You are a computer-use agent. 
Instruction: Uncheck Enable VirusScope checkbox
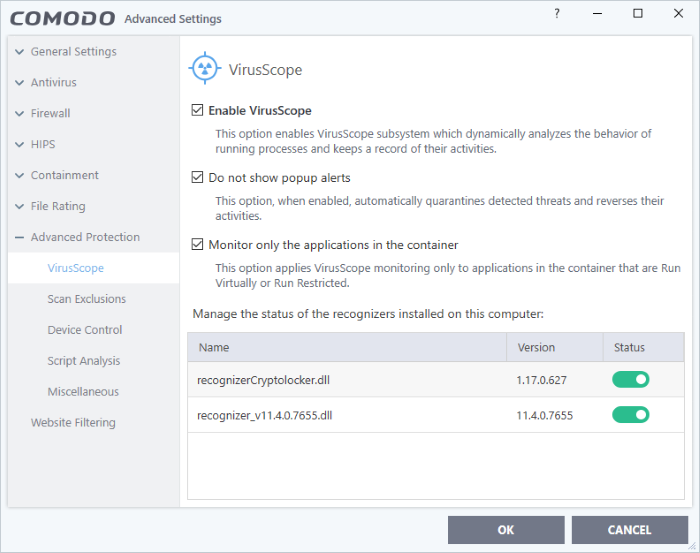point(197,110)
